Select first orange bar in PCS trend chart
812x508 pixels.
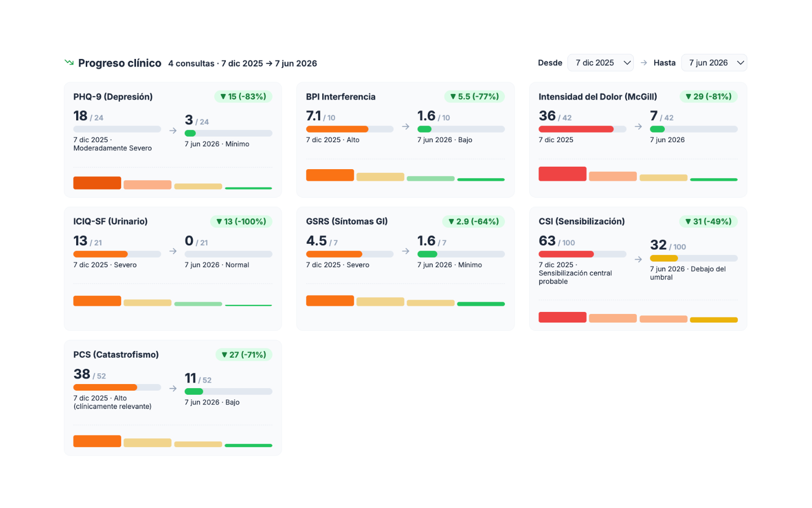[x=97, y=441]
